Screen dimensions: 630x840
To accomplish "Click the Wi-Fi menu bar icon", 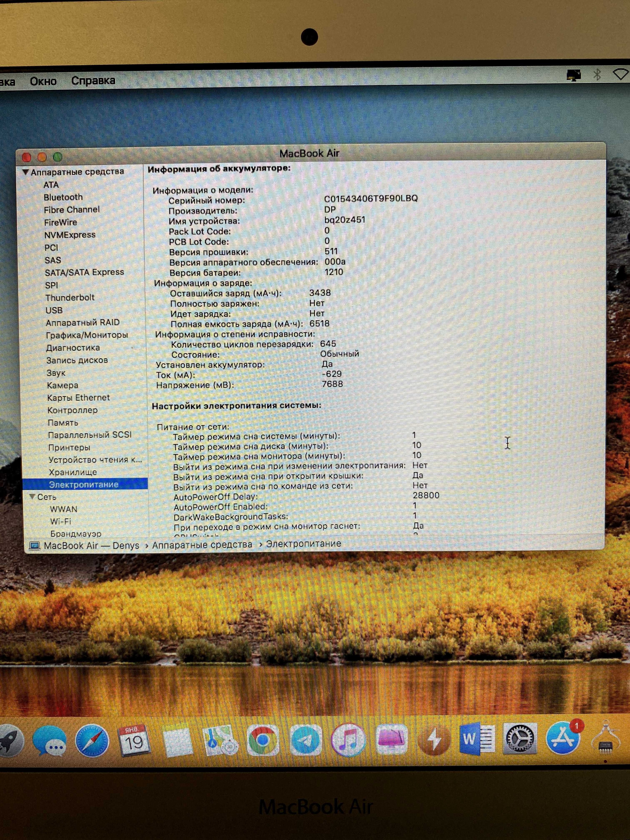I will point(621,74).
